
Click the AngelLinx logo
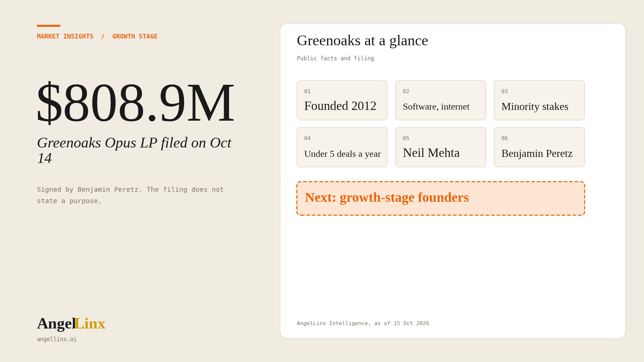(71, 323)
